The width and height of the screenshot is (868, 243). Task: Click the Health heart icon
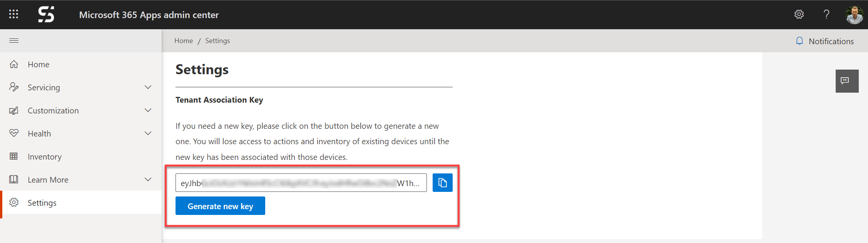pos(14,133)
